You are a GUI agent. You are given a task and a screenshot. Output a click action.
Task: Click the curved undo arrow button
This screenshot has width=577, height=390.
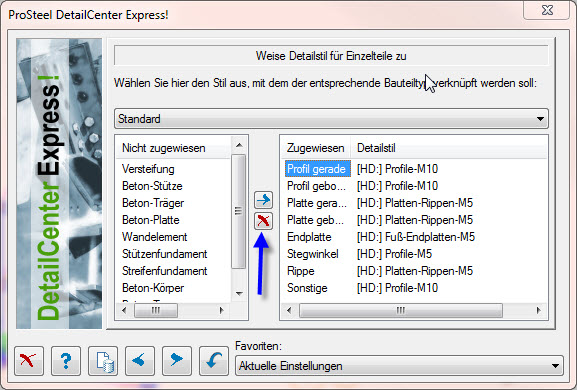(214, 361)
